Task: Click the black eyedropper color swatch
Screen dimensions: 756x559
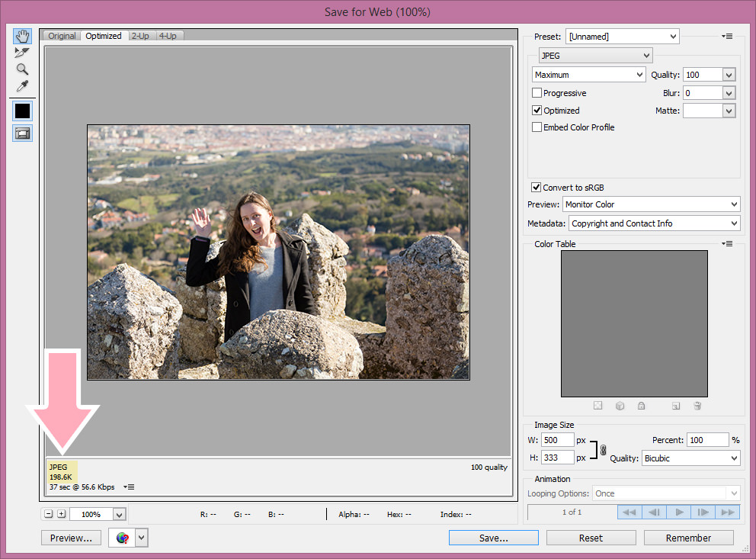Action: [22, 111]
